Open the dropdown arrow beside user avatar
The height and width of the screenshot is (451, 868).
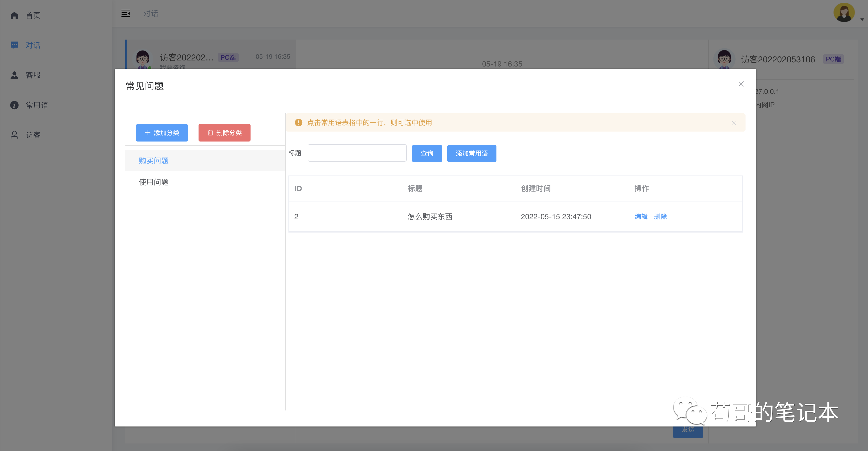(862, 19)
